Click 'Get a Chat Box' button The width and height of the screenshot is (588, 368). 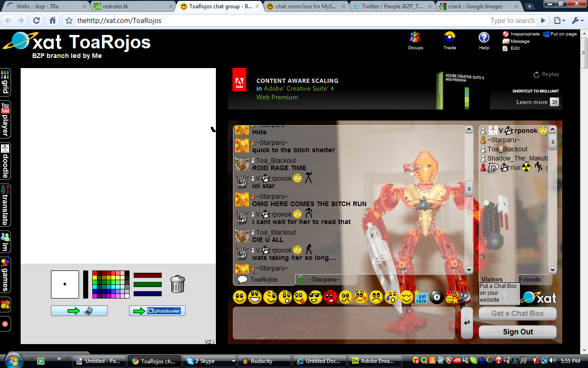[x=518, y=313]
